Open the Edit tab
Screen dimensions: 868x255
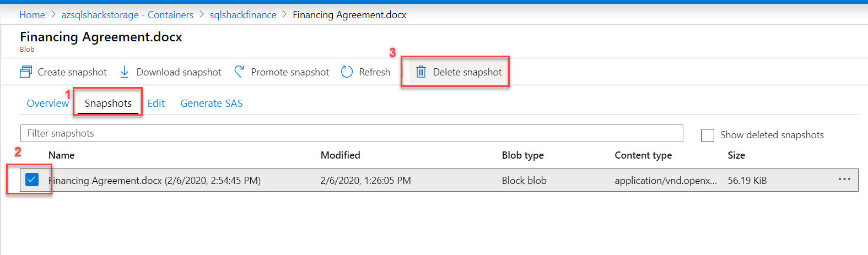point(156,104)
